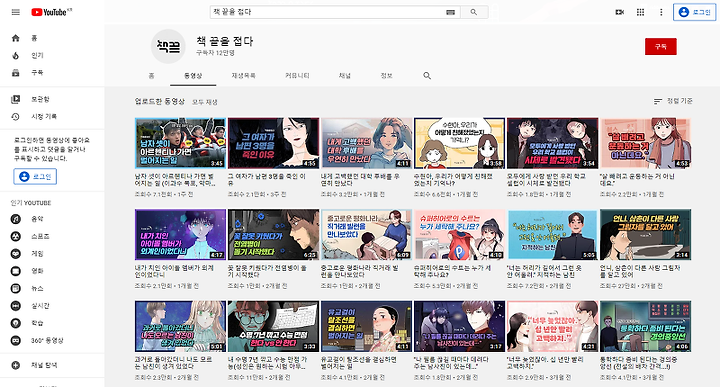The height and width of the screenshot is (387, 720).
Task: Open the 4:53 red-scarf girl thumbnail
Action: (x=645, y=143)
